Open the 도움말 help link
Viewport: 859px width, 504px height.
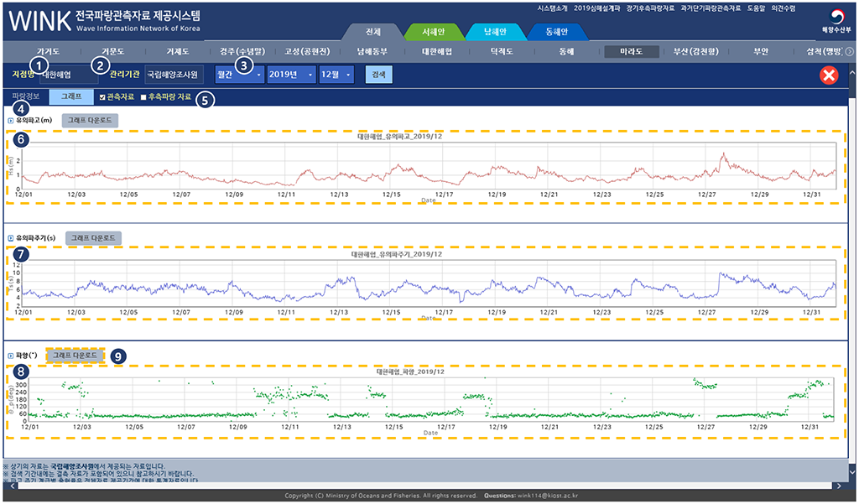click(x=756, y=8)
